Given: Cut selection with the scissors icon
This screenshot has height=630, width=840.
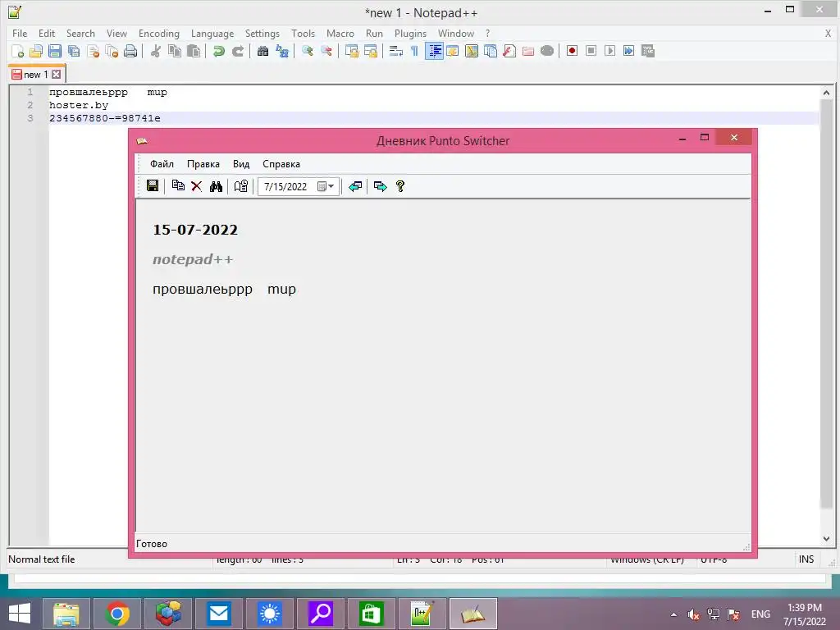Looking at the screenshot, I should click(155, 51).
